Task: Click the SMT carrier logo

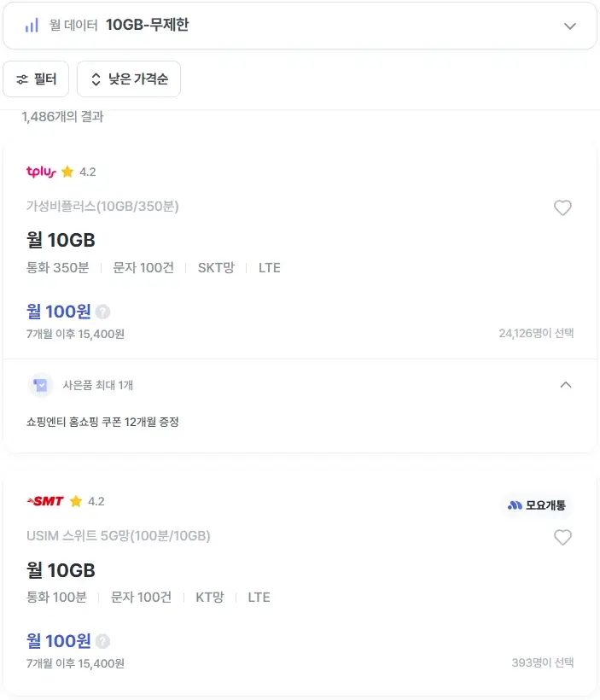Action: click(x=45, y=501)
